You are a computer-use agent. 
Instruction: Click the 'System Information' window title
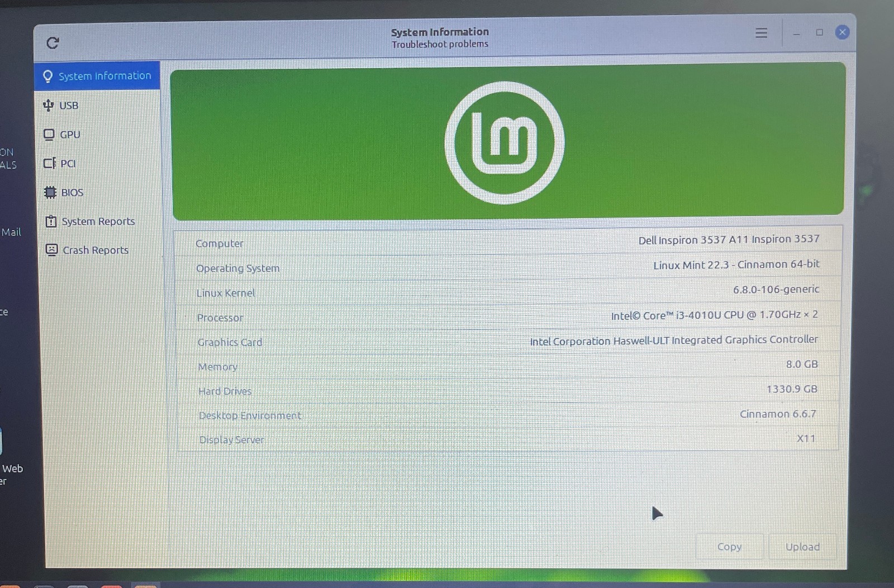[x=440, y=32]
